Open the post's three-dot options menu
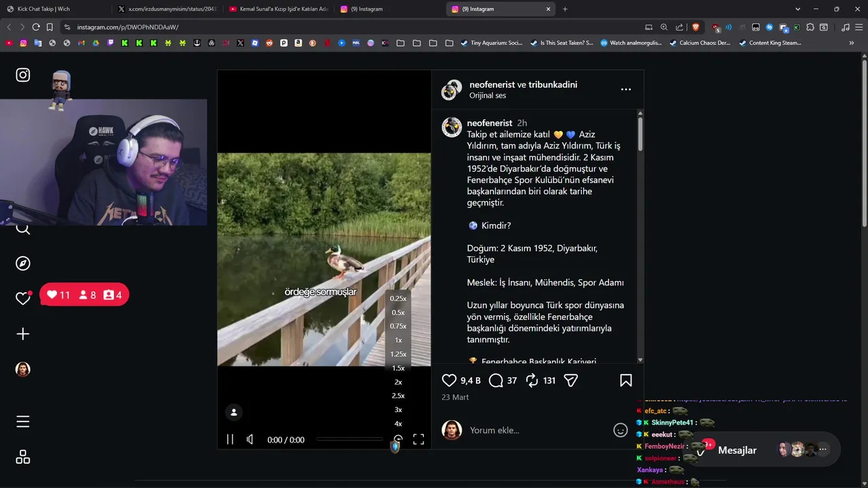The image size is (868, 488). pos(626,89)
